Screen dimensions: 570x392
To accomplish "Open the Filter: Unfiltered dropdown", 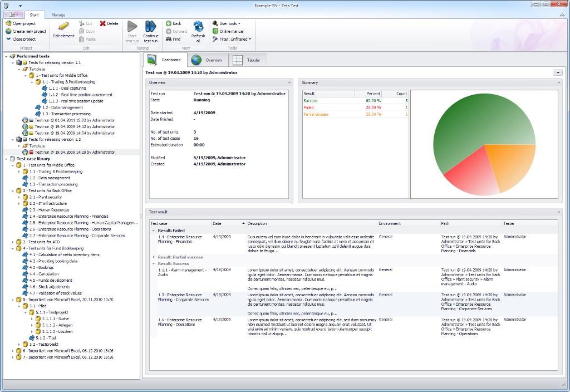I will (232, 40).
